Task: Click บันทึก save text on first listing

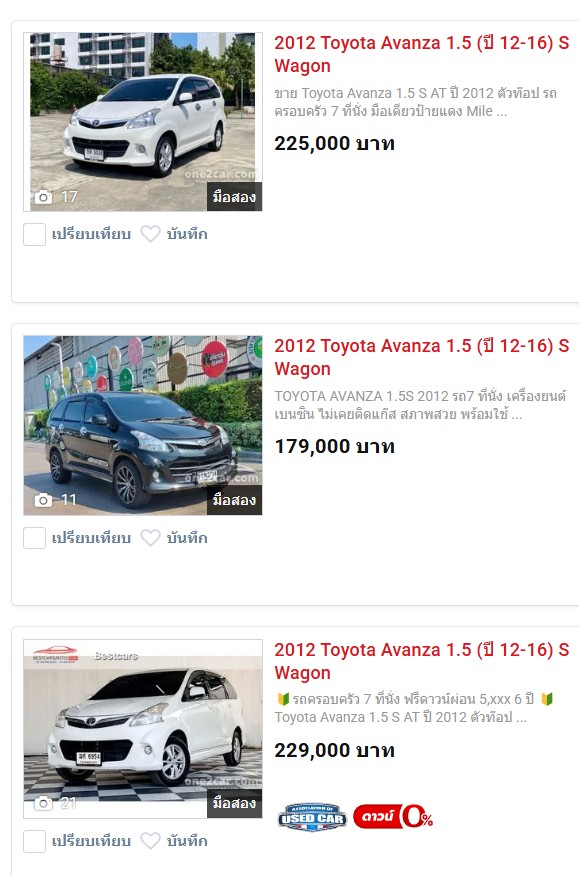Action: point(187,234)
